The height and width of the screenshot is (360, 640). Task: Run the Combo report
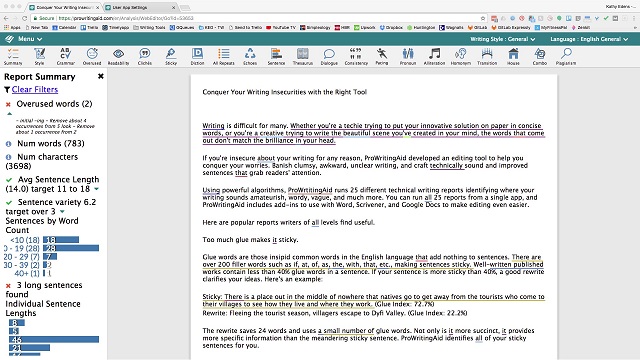540,56
